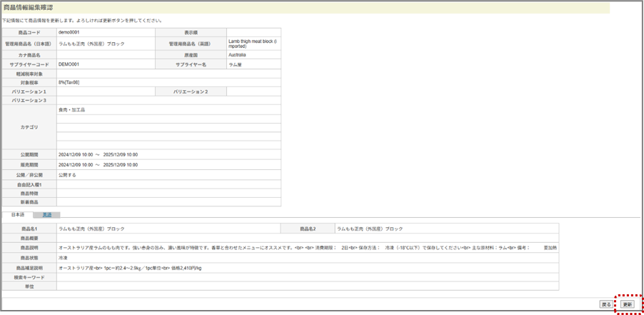
Task: Click the tax rate value 8%[Tax08]
Action: click(x=70, y=83)
